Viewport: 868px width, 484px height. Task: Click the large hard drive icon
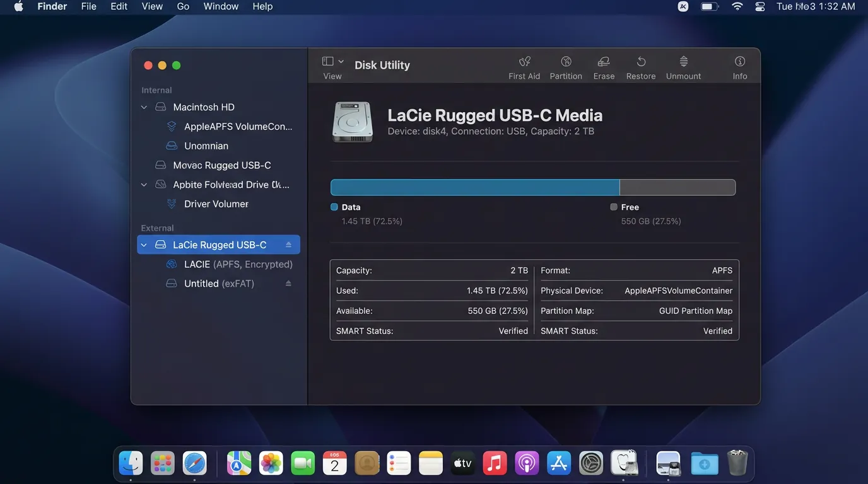(353, 122)
